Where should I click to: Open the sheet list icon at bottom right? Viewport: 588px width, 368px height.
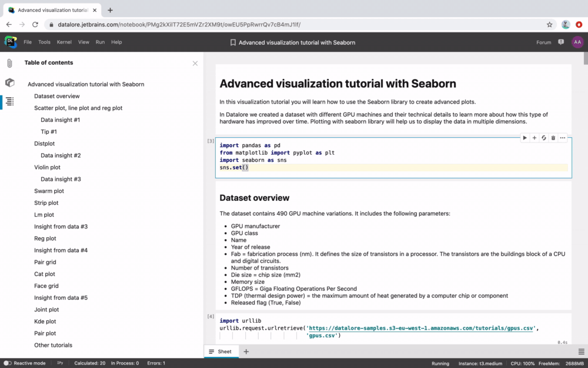[582, 352]
